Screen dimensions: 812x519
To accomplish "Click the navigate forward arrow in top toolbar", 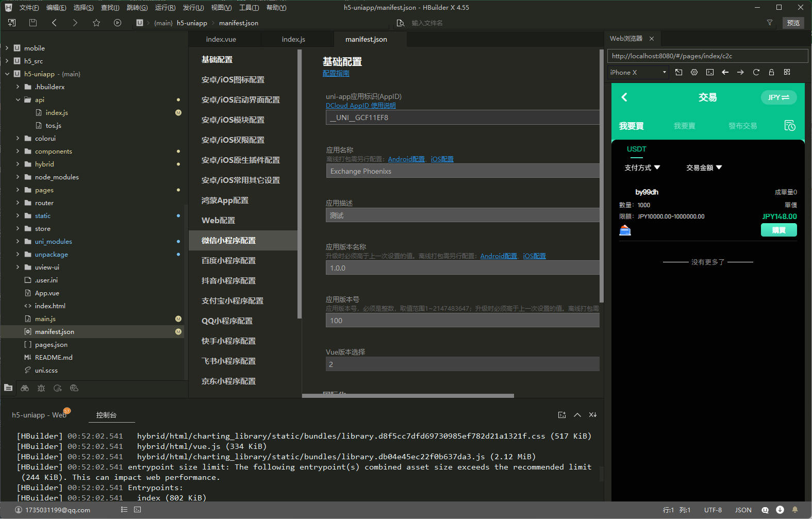I will click(x=75, y=23).
